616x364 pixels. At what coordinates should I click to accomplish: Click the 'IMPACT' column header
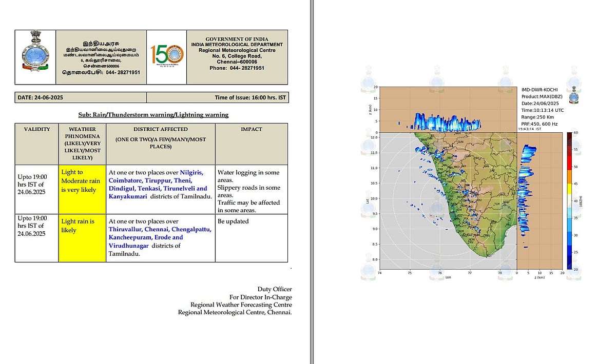tap(251, 129)
